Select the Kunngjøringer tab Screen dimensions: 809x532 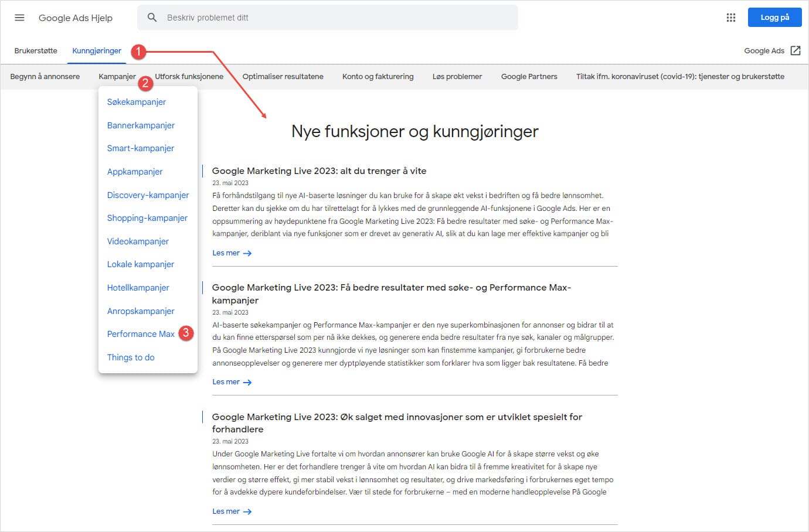pos(96,50)
